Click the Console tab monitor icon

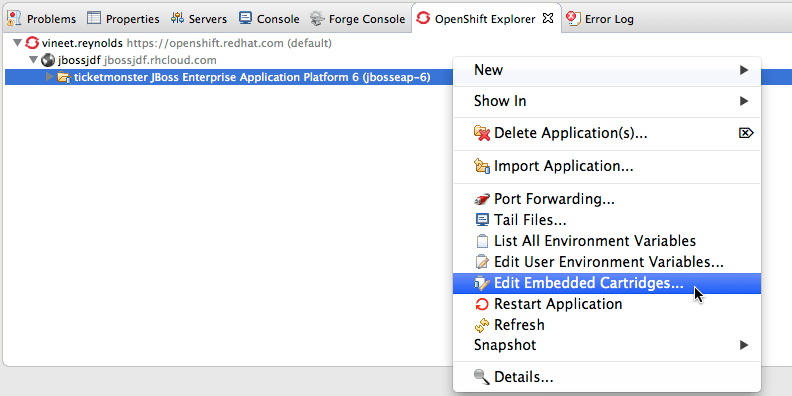(x=245, y=18)
